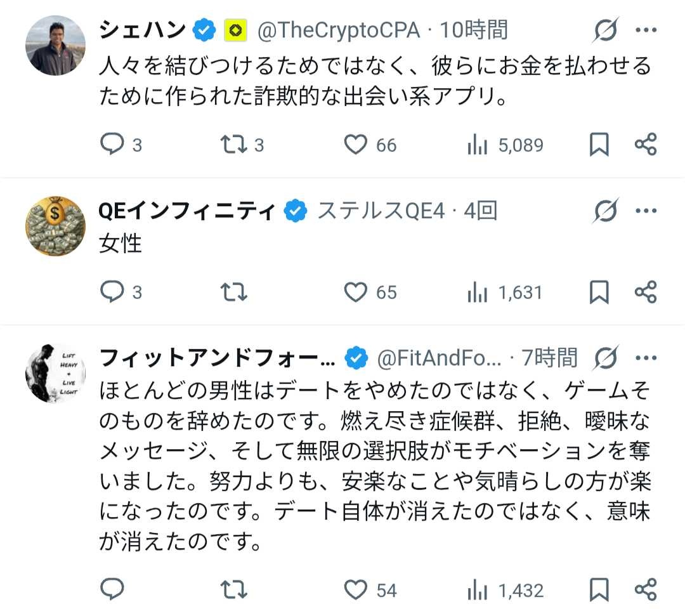Reply to シェハン's dating app post
This screenshot has width=685, height=616.
click(x=112, y=145)
